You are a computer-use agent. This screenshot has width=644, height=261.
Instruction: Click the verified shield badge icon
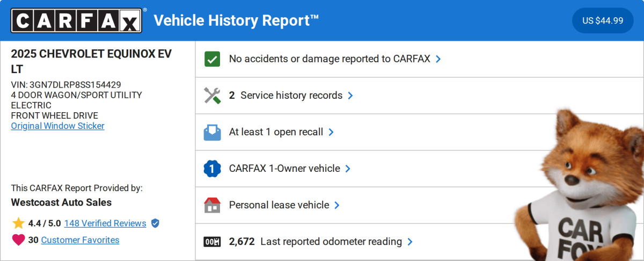point(155,223)
